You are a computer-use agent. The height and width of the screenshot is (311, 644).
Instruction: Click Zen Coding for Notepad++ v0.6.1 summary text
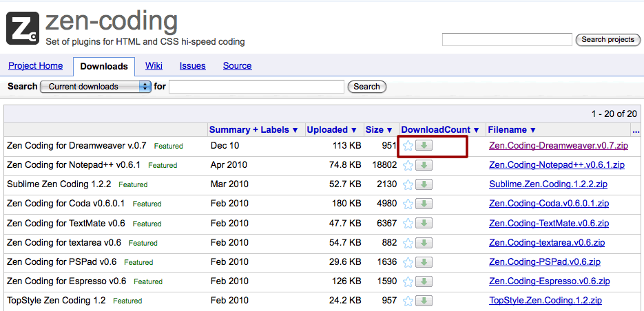point(74,165)
